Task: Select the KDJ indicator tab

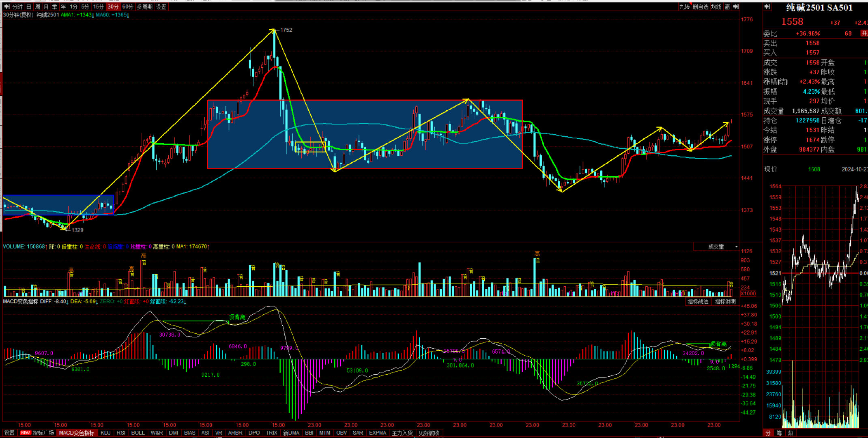Action: click(x=105, y=433)
